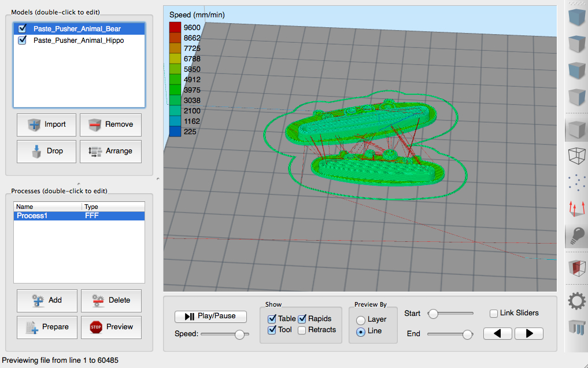
Task: Click the Arrange models button
Action: pos(110,151)
